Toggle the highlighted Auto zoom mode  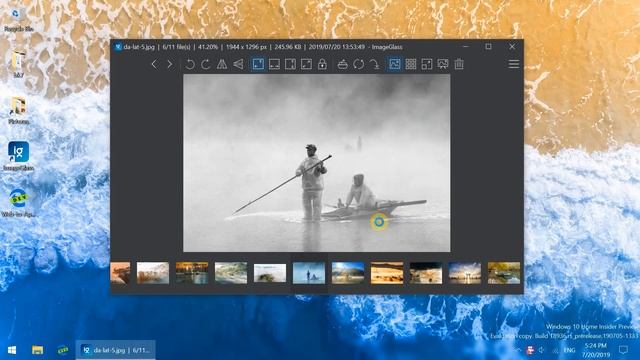pos(258,64)
